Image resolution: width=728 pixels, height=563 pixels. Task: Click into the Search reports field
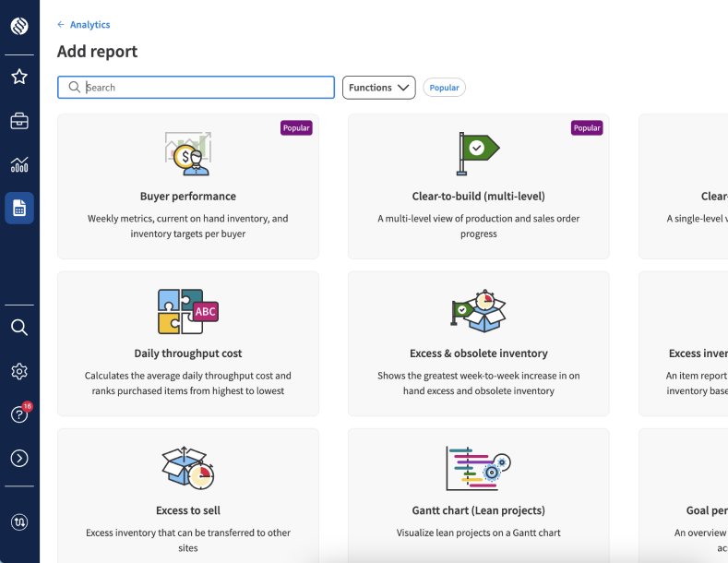[x=203, y=88]
